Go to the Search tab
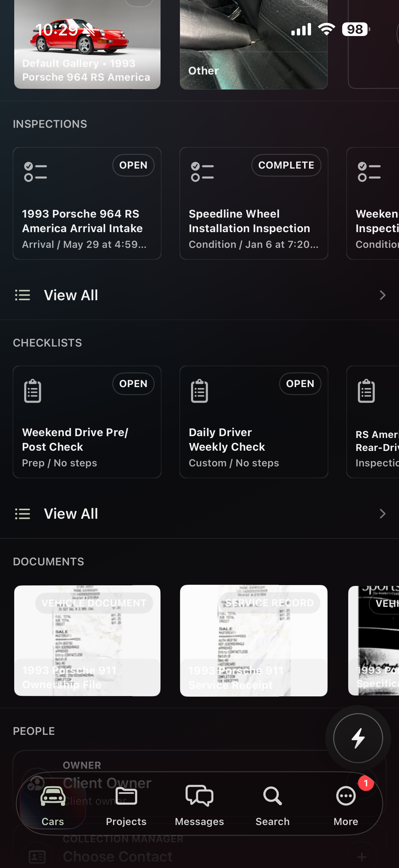 tap(273, 805)
